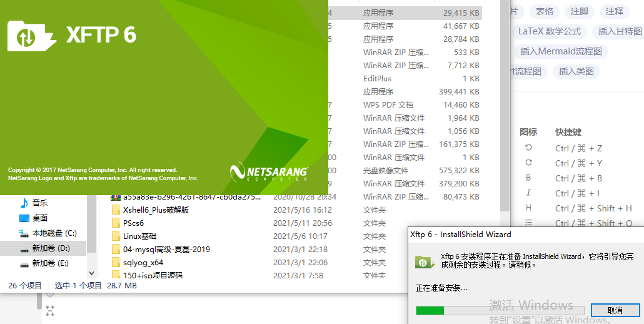Click the redo icon in shortcuts table
This screenshot has width=644, height=324.
[528, 163]
